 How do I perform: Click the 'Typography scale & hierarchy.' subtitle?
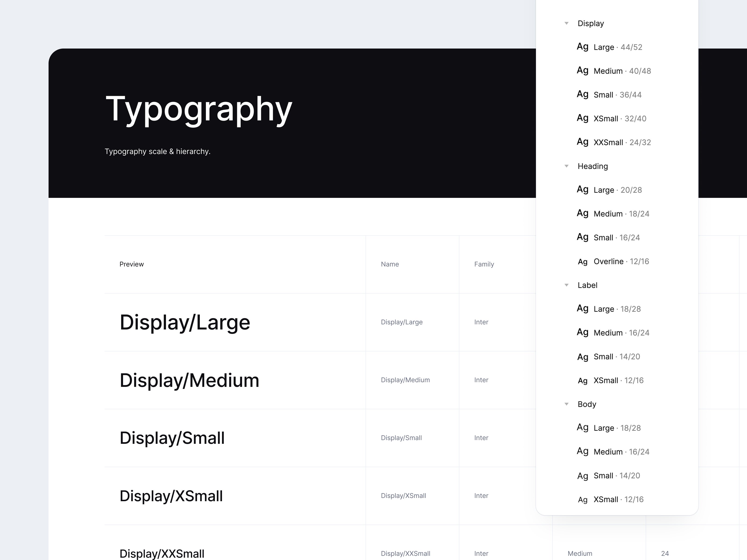[158, 152]
